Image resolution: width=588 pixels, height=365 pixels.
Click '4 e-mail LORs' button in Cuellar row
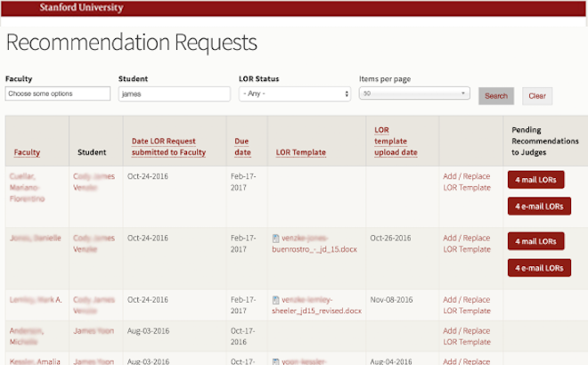(539, 207)
